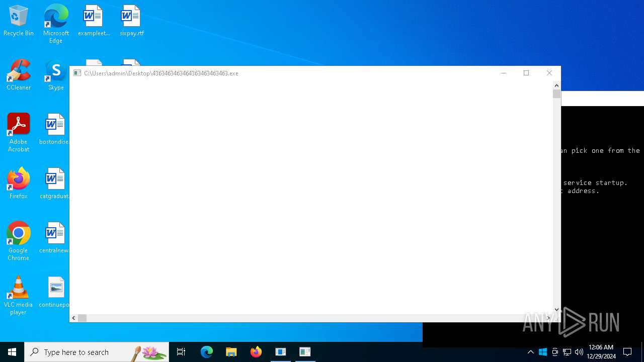Open the volume tray icon

tap(579, 352)
